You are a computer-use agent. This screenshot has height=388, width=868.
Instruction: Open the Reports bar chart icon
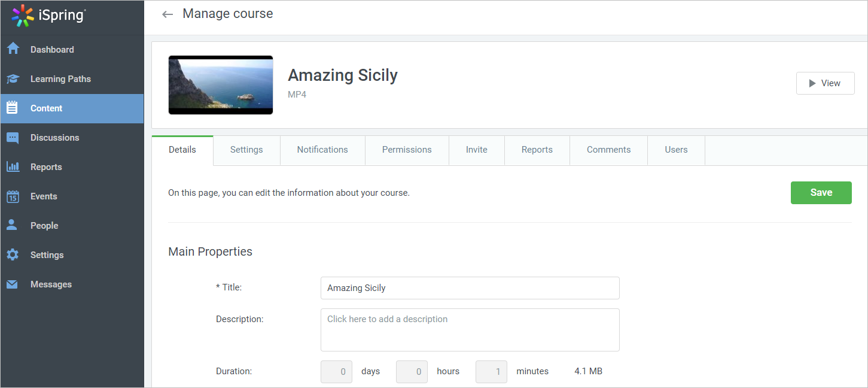(13, 167)
